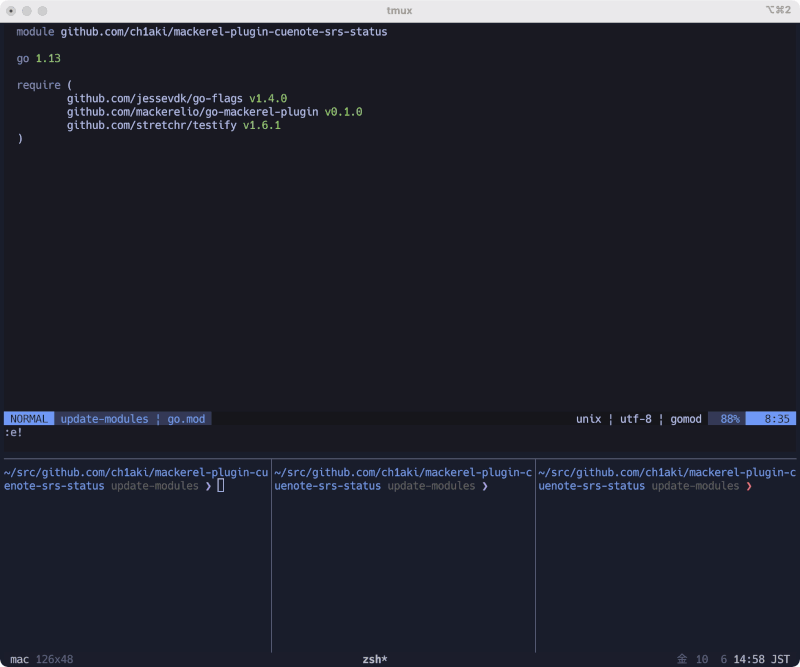Click the 8:35 line-column position segment

[x=779, y=418]
